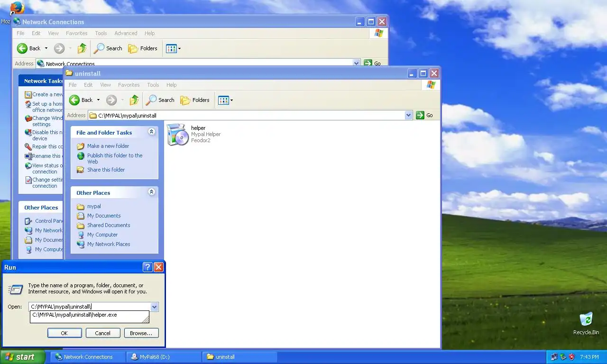Toggle Folders in Network Connections toolbar

[143, 48]
